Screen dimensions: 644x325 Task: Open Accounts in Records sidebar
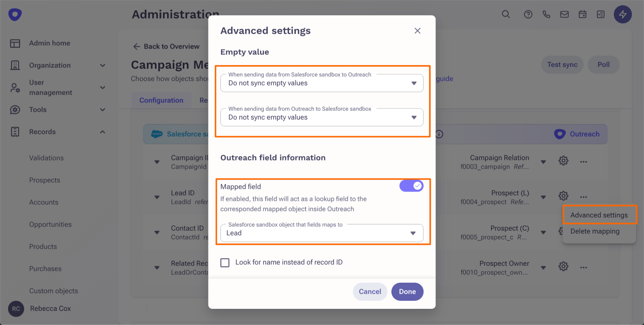point(43,202)
